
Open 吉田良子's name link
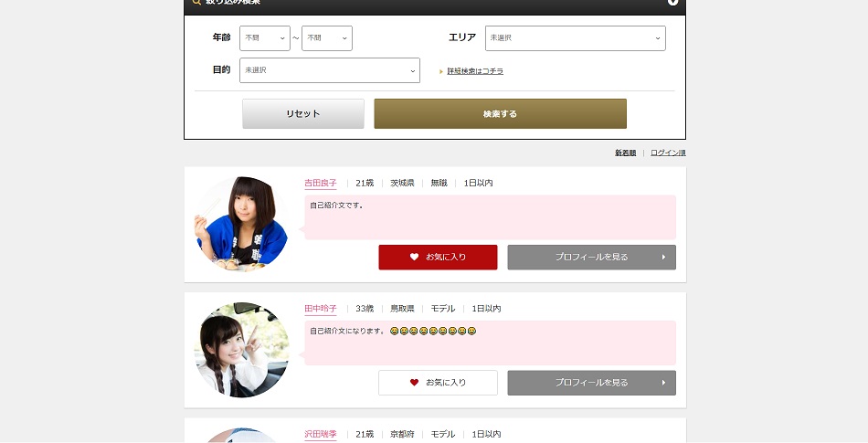[x=321, y=183]
